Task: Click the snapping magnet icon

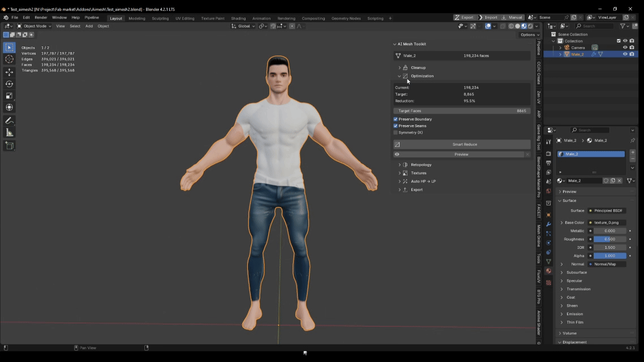Action: point(273,26)
